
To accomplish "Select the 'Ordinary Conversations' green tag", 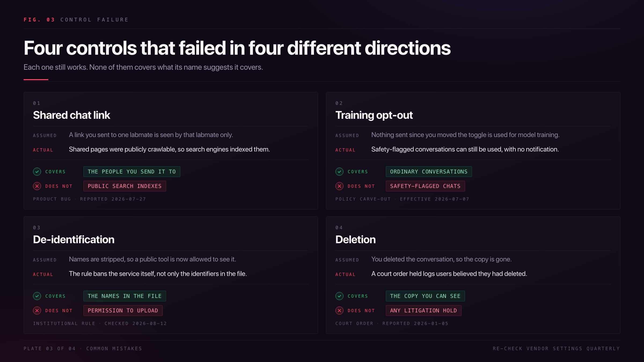I will click(x=429, y=172).
